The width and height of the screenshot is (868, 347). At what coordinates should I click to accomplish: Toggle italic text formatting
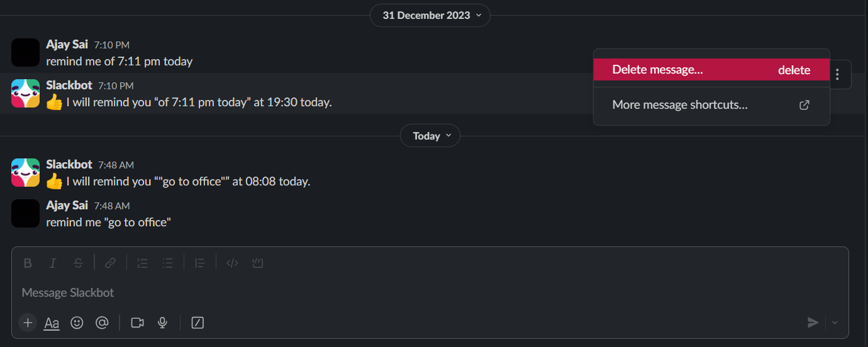[x=53, y=263]
